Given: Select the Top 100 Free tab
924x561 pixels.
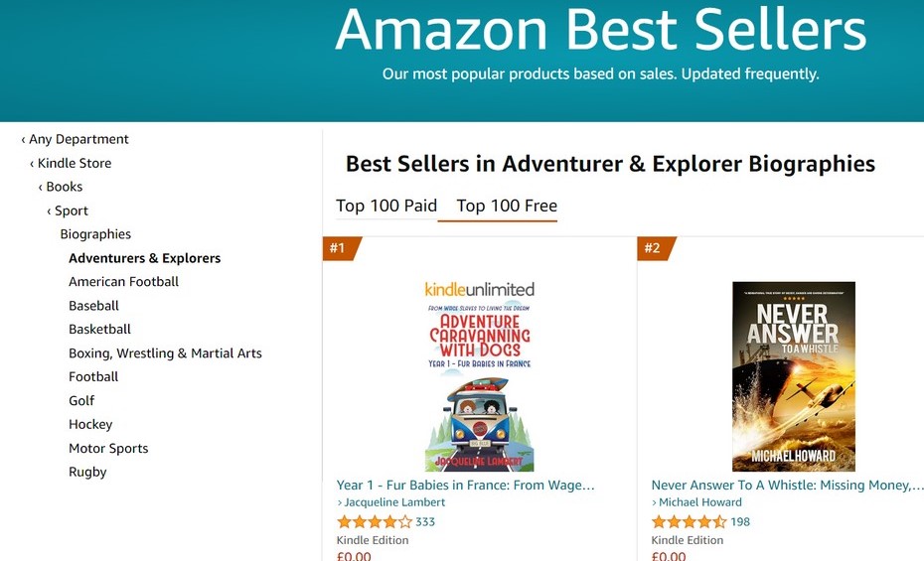Looking at the screenshot, I should [507, 206].
